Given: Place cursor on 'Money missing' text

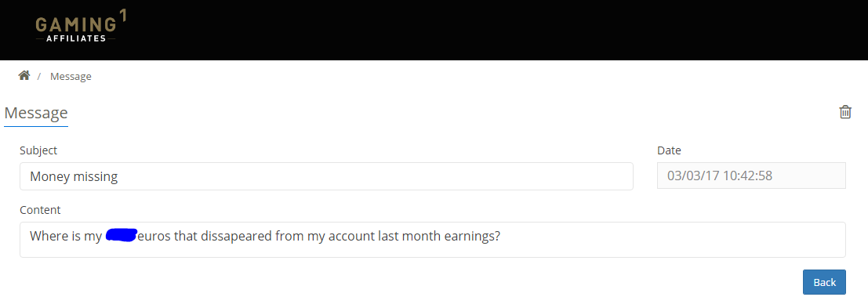Looking at the screenshot, I should [x=74, y=177].
